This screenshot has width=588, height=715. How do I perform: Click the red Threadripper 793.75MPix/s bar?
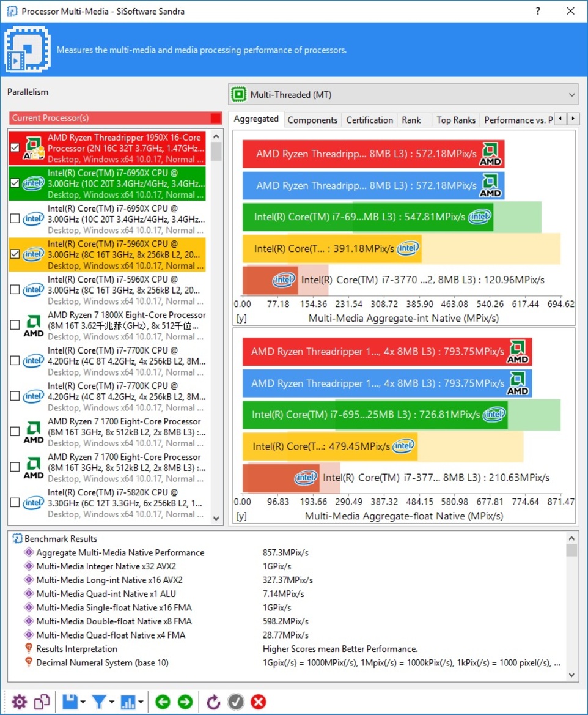pos(387,352)
